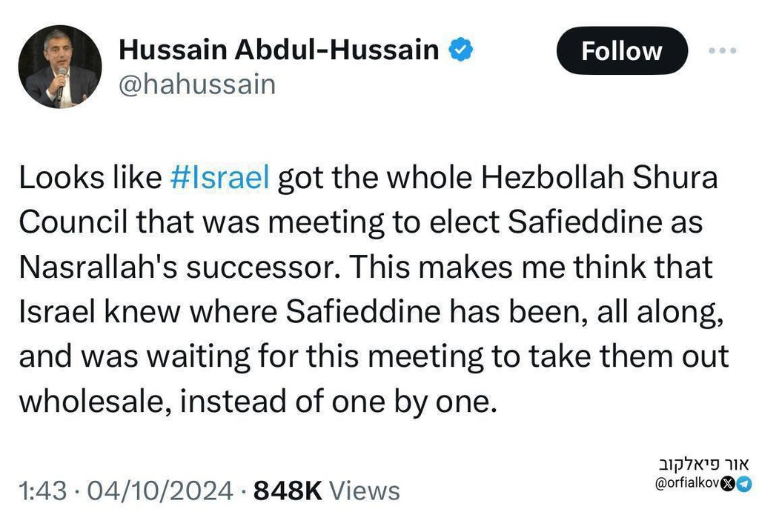Viewport: 759px width, 532px height.
Task: Click the @hahussain handle
Action: click(197, 84)
